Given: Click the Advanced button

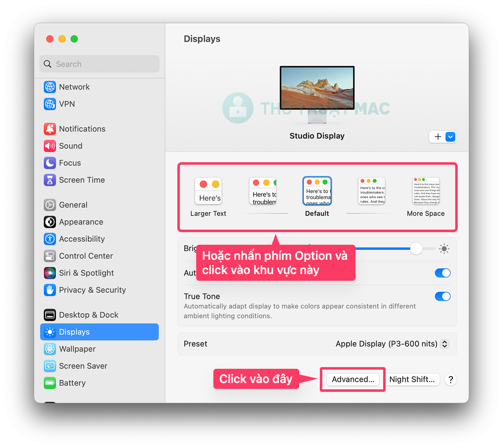Looking at the screenshot, I should pos(353,379).
